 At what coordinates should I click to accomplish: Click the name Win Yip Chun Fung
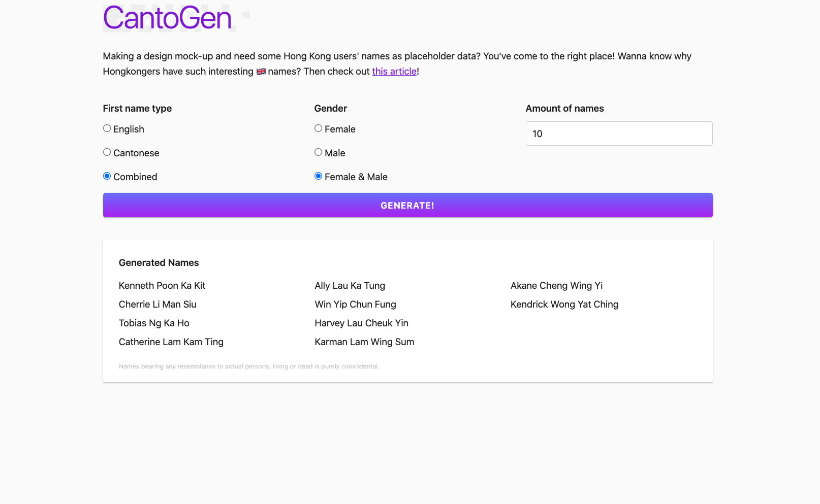[x=355, y=305]
